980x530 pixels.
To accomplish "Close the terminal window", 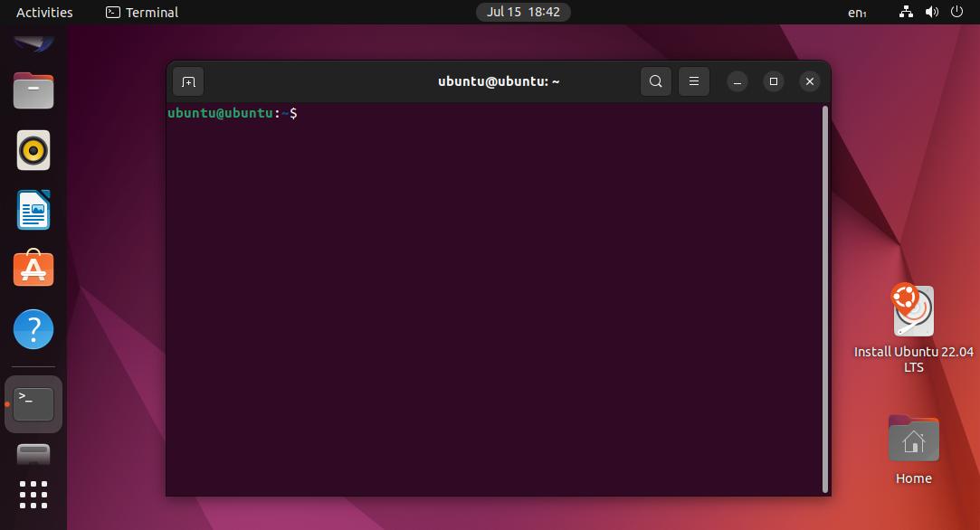I will pyautogui.click(x=810, y=82).
